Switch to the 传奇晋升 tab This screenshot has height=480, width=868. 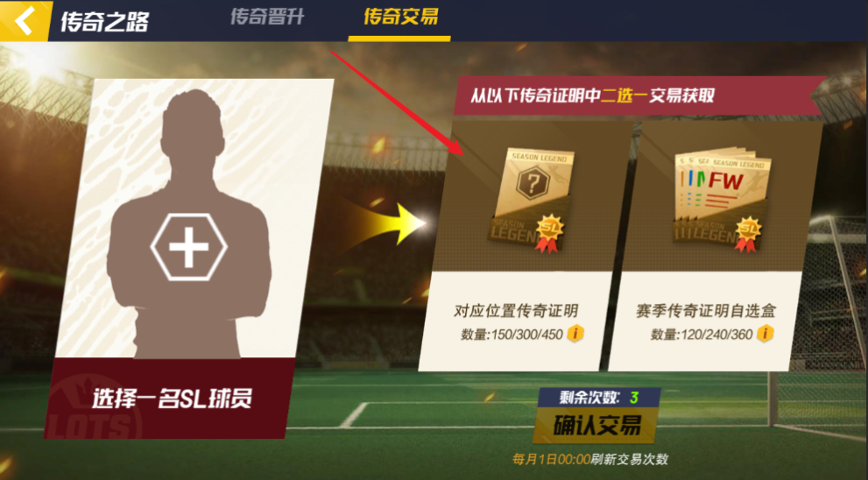click(x=267, y=18)
